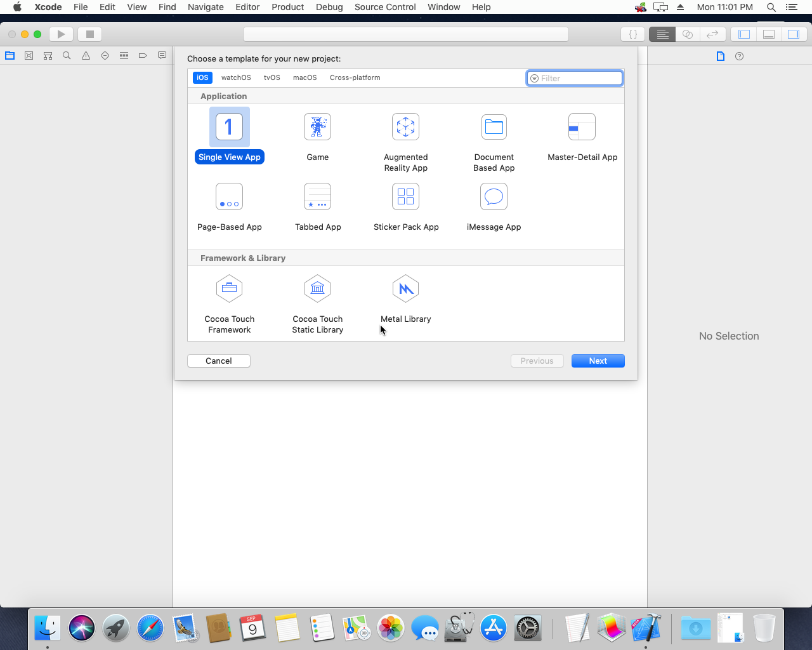This screenshot has width=812, height=650.
Task: Open the Editor menu
Action: click(x=247, y=7)
